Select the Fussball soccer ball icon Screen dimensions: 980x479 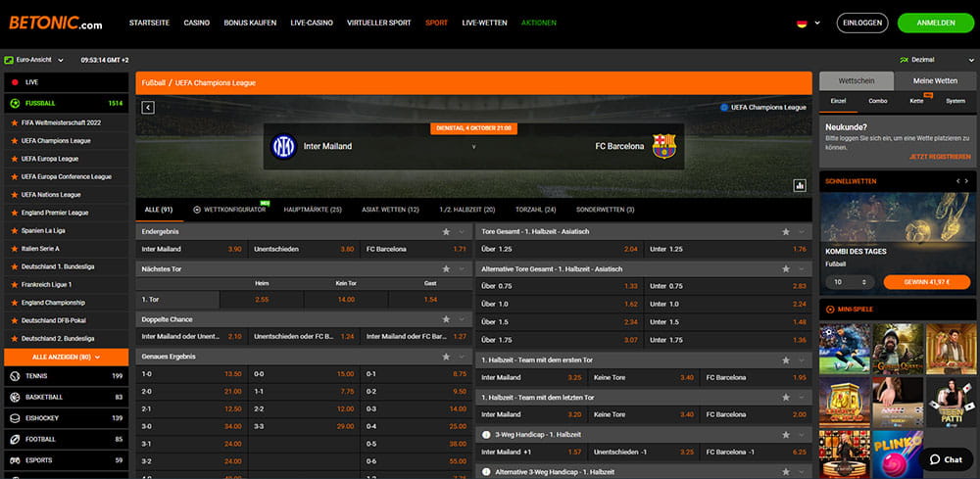click(15, 103)
